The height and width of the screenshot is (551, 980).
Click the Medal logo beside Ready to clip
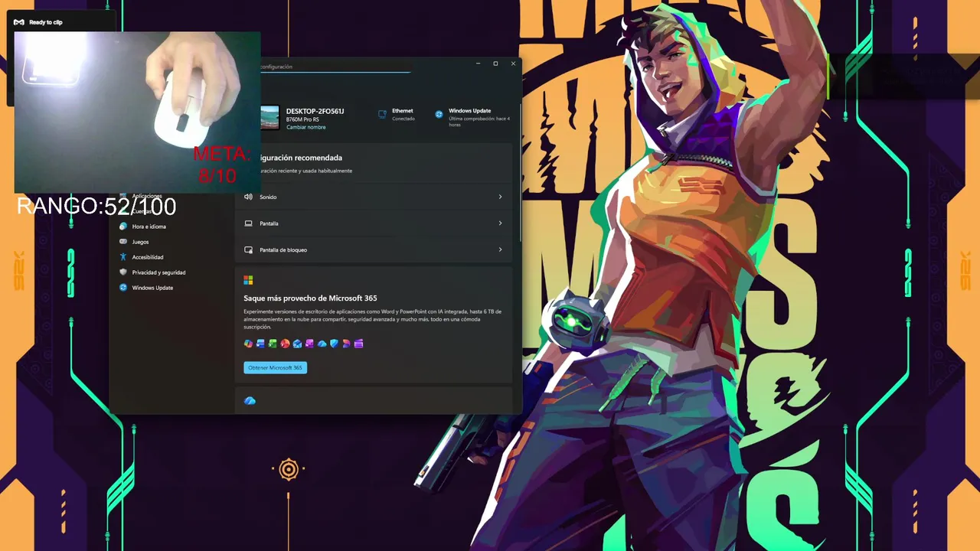coord(19,22)
